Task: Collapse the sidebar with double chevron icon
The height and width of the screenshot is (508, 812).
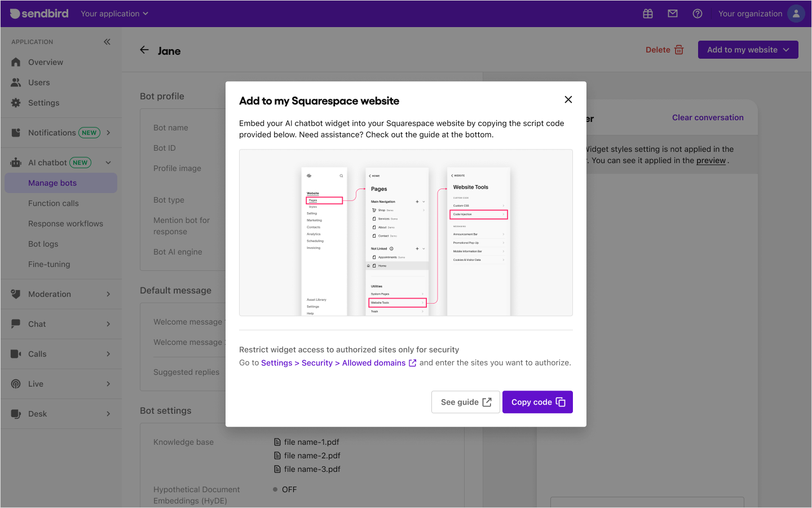Action: pos(107,42)
